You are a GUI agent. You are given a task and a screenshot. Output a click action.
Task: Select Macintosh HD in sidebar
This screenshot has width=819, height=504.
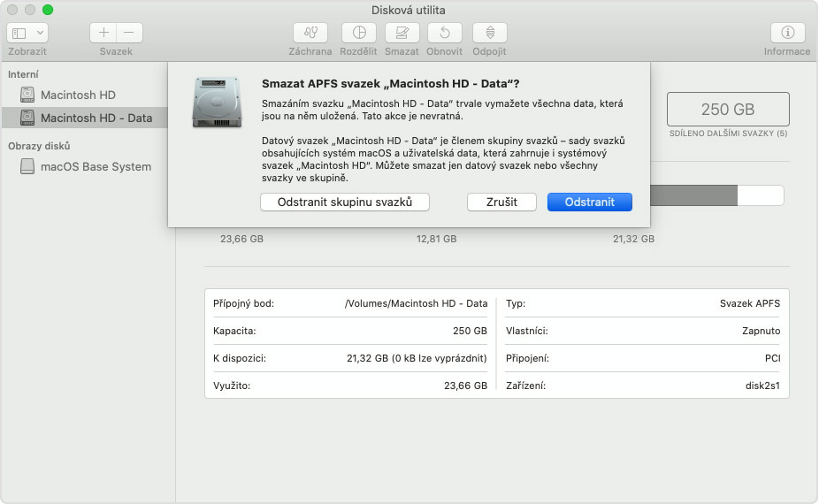[78, 95]
